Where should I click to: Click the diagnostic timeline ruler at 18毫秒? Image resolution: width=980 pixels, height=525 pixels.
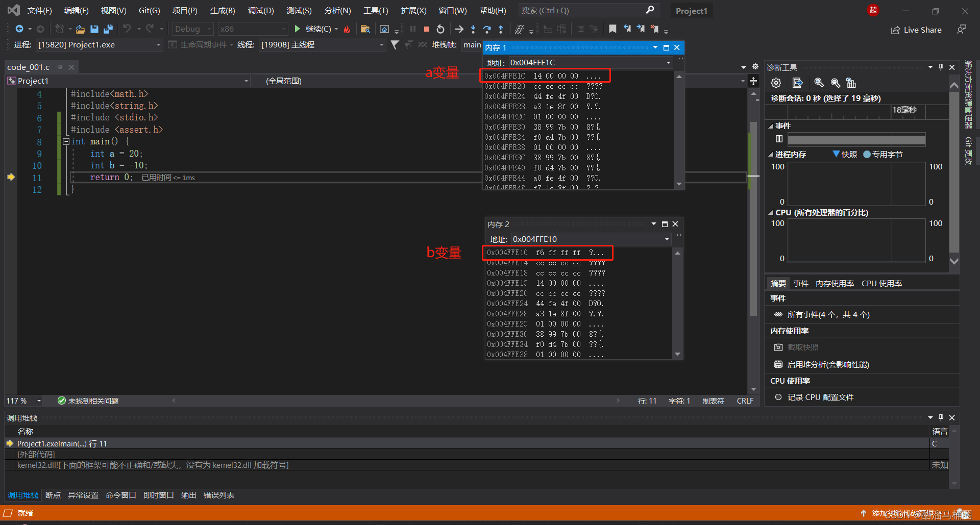tap(904, 110)
